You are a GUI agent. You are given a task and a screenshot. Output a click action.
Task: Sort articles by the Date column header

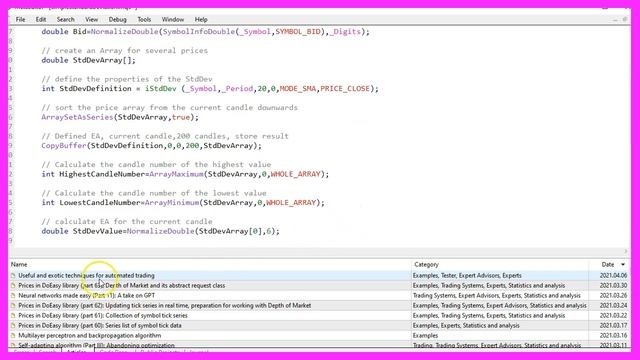coord(609,264)
